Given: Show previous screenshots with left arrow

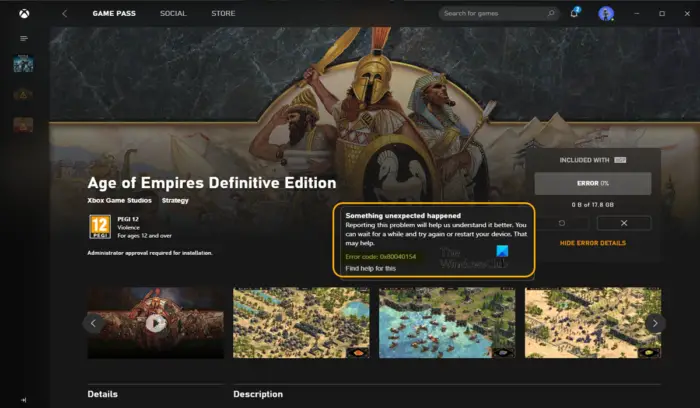Looking at the screenshot, I should pos(93,323).
